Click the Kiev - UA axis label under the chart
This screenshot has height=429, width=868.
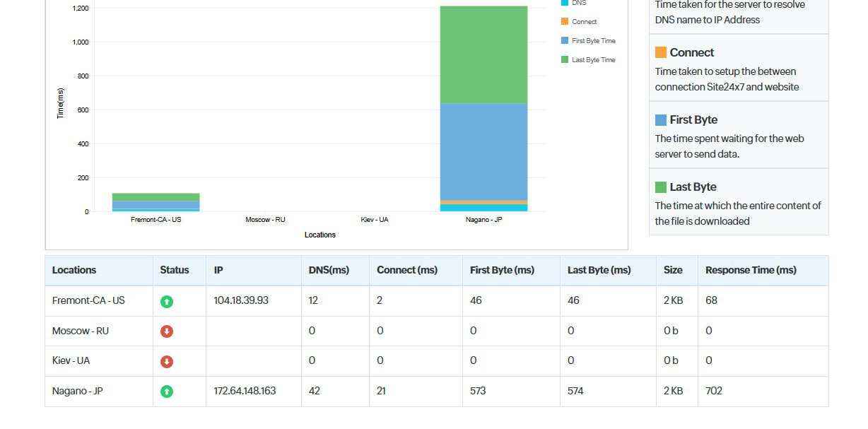375,220
